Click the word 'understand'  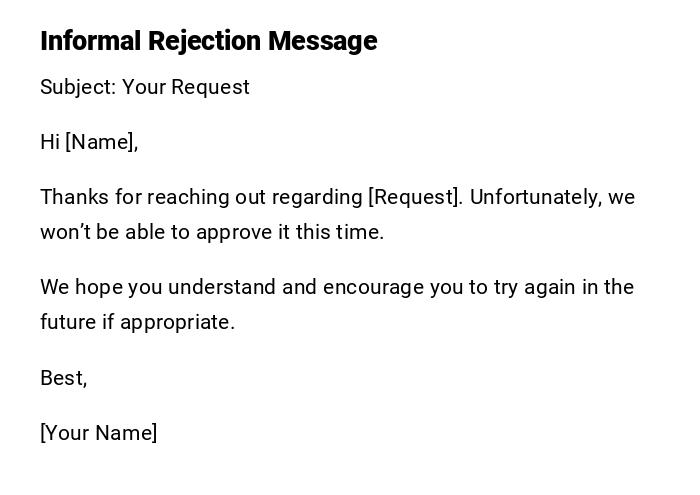[222, 288]
